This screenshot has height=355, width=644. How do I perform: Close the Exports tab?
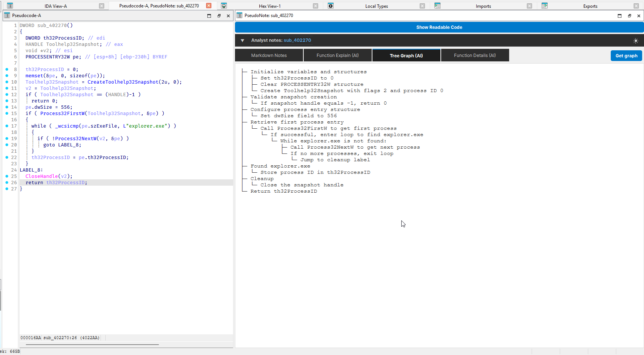[x=636, y=6]
